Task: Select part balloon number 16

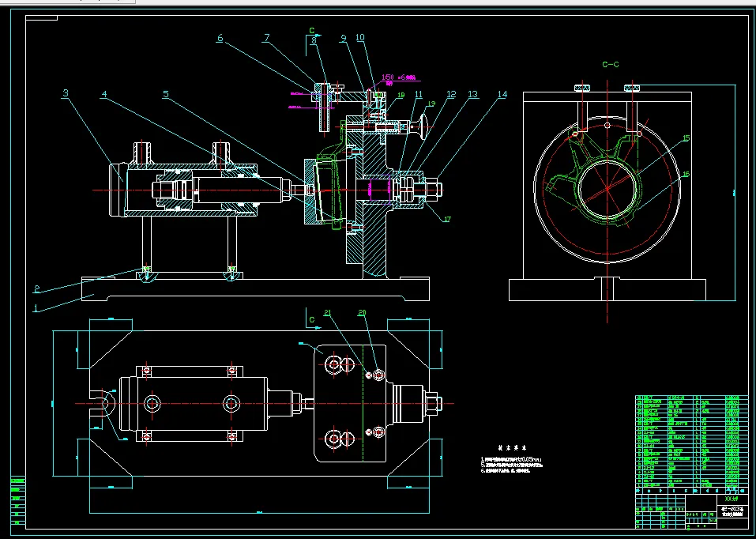Action: (686, 174)
